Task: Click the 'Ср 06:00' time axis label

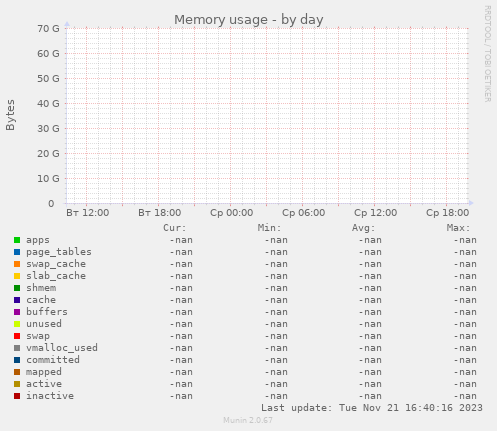Action: pyautogui.click(x=303, y=213)
